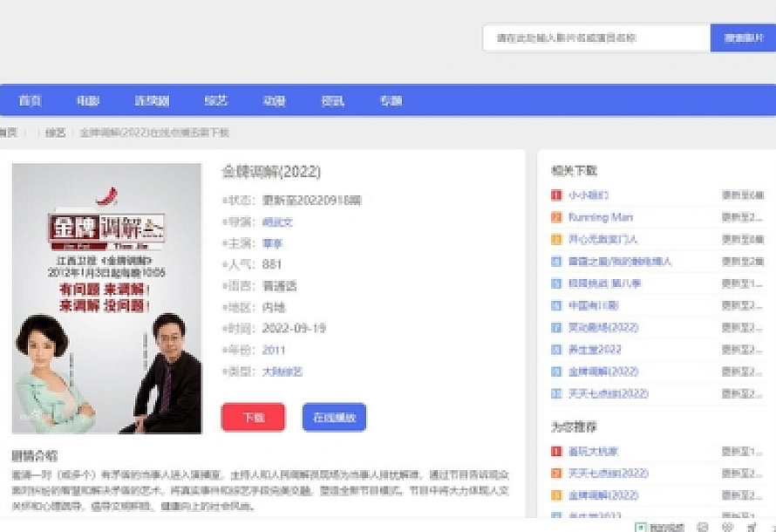
Task: Click the rank 10 badge beside 天天七点说(2022)
Action: tap(556, 393)
